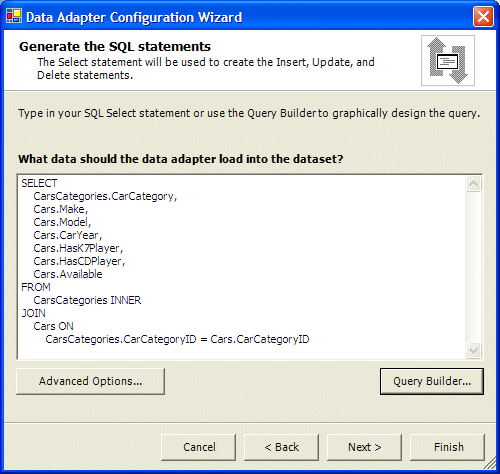Click the CarsCategories INNER line
Viewport: 500px width, 474px height.
(87, 300)
